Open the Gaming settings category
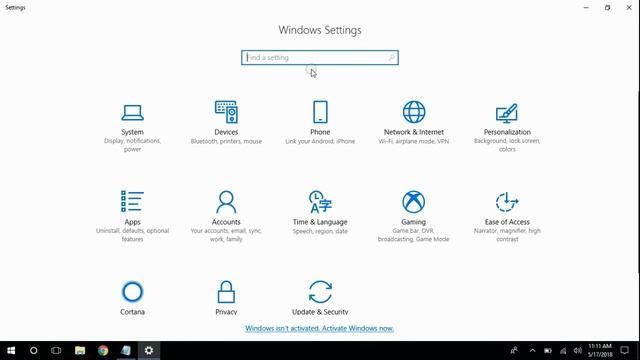This screenshot has width=640, height=360. click(413, 217)
